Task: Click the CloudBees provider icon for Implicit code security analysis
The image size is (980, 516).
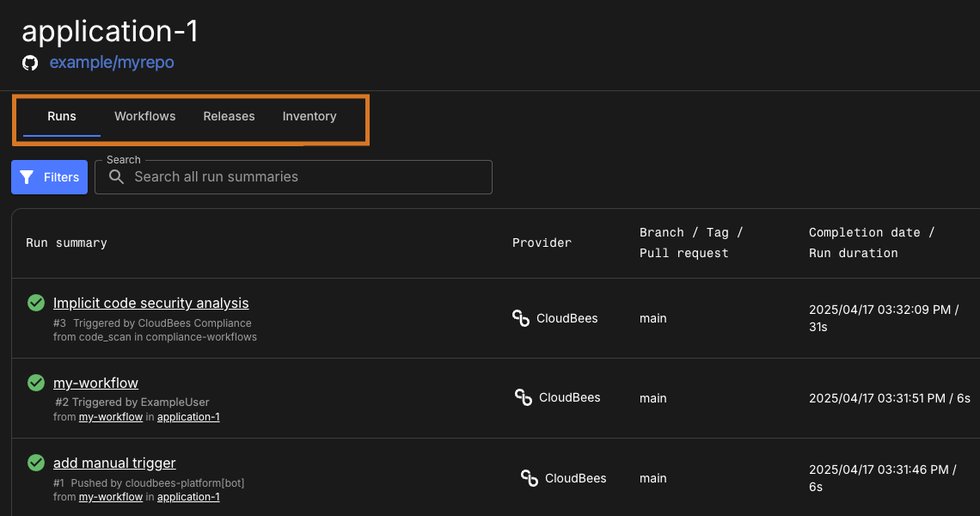Action: [521, 318]
